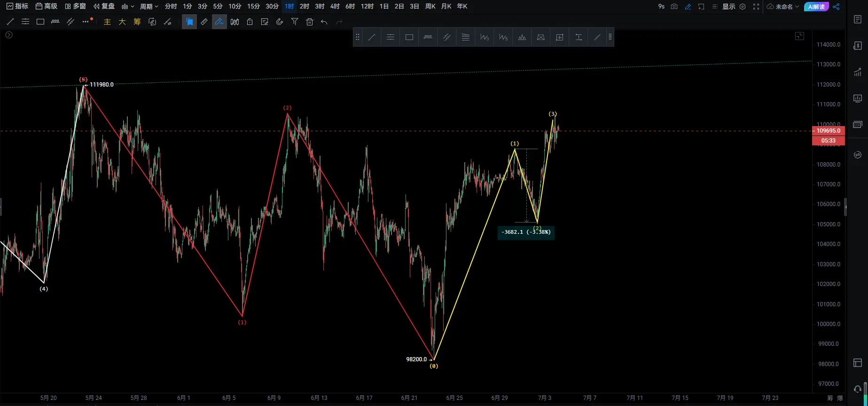The height and width of the screenshot is (406, 868).
Task: Toggle the 爆 liquidation button at bottom right
Action: click(x=840, y=398)
